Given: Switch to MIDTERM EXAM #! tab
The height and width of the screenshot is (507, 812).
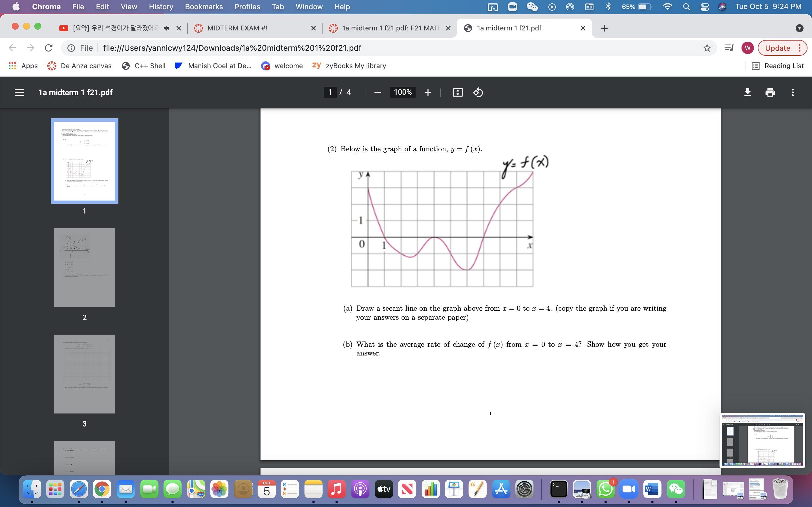Looking at the screenshot, I should [237, 28].
